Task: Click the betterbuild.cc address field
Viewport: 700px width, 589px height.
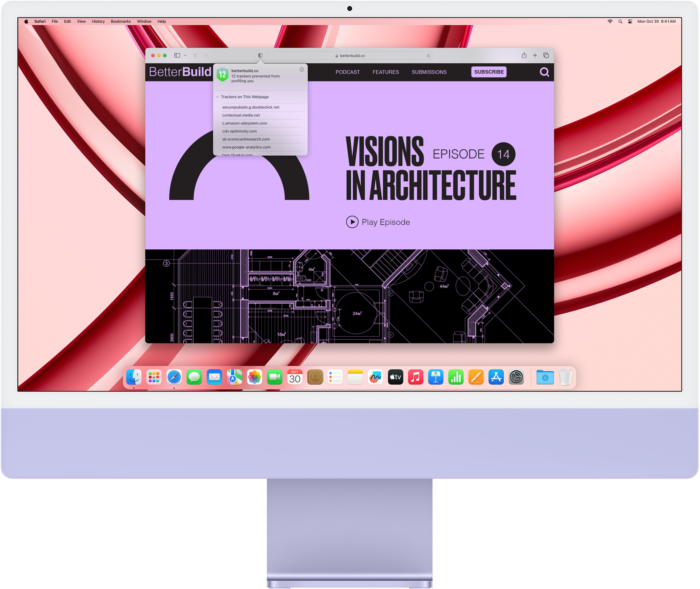Action: 350,56
